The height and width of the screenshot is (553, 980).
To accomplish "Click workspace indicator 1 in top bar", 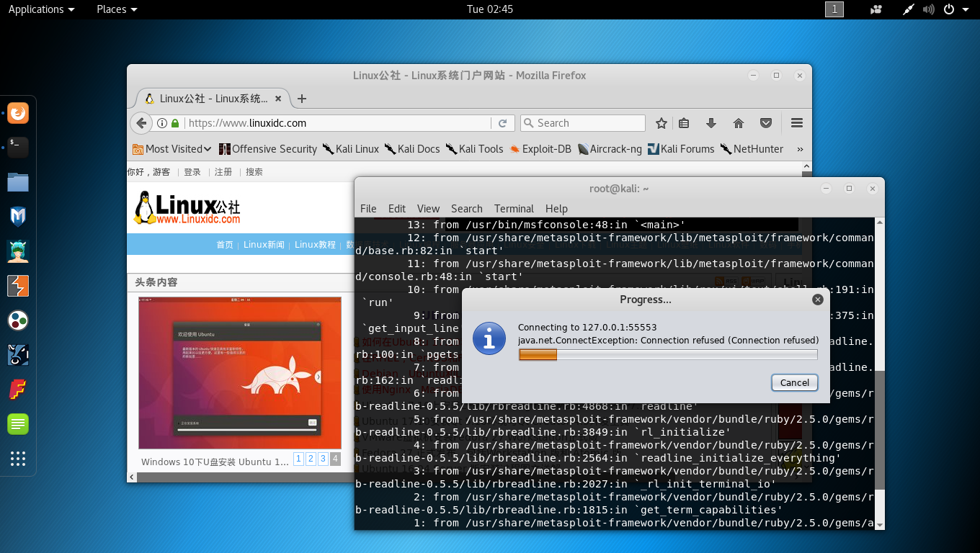I will click(x=834, y=9).
